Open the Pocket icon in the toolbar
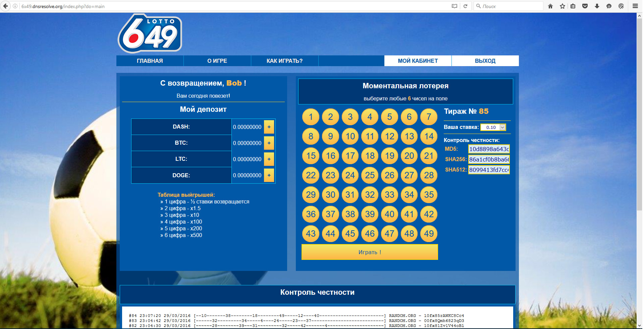Screen dimensions: 644x329 tap(585, 6)
